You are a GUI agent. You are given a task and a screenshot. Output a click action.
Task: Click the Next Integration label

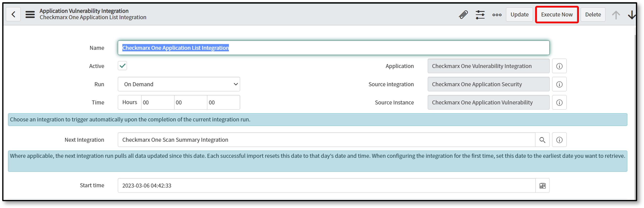(84, 140)
